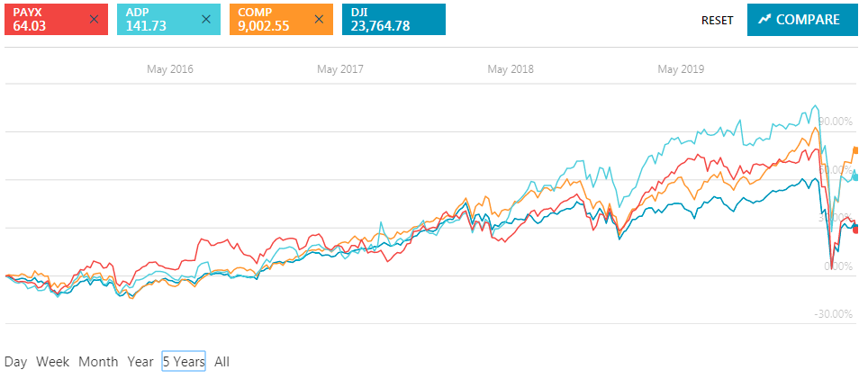Show All time range data
The height and width of the screenshot is (379, 868).
coord(222,362)
